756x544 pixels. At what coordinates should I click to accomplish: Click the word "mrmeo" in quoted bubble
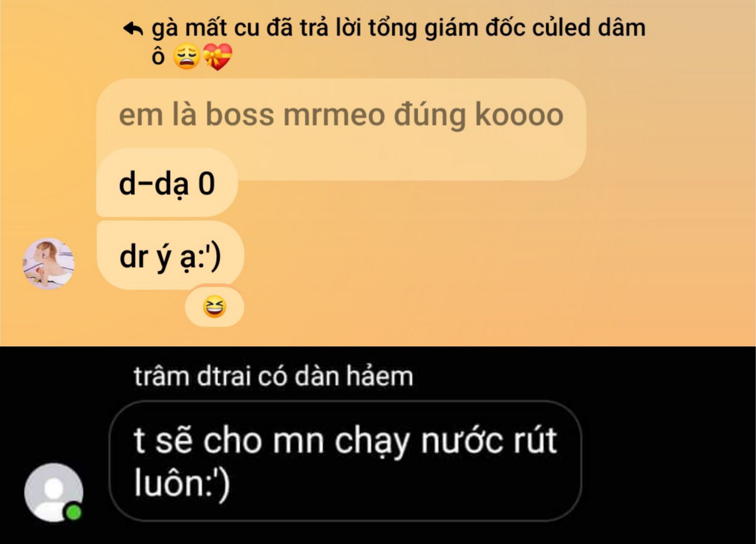(x=334, y=115)
